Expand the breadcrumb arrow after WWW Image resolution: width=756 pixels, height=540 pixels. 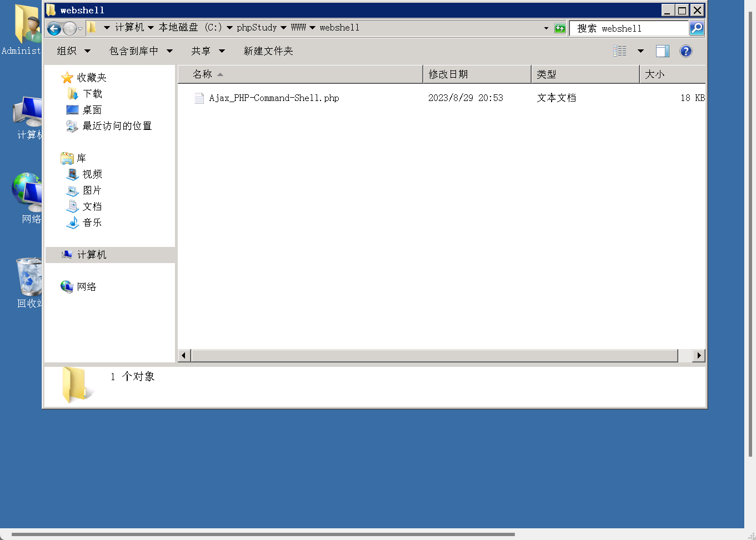(312, 28)
